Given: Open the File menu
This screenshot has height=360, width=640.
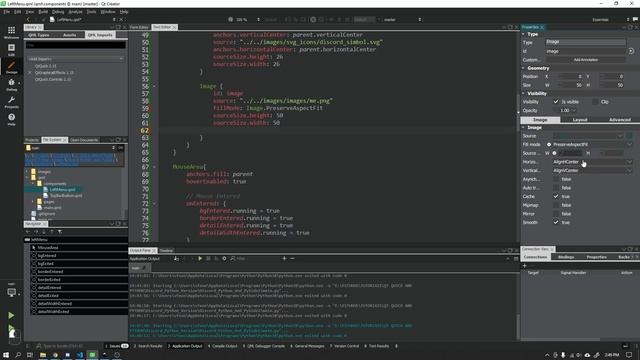Looking at the screenshot, I should point(7,12).
